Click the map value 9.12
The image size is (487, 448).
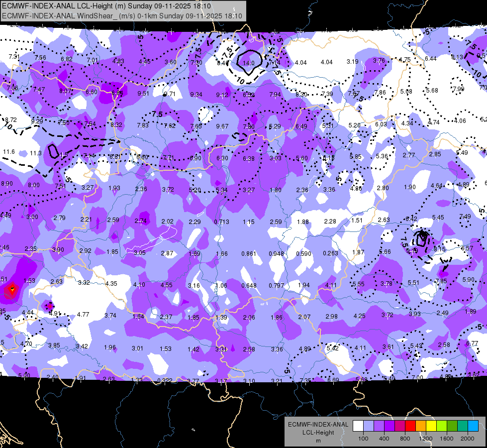222,95
